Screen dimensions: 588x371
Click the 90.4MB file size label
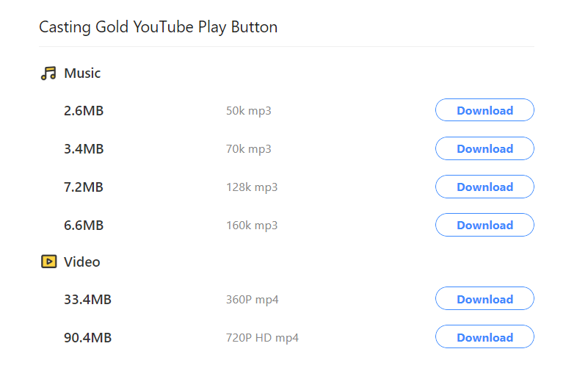pos(88,338)
